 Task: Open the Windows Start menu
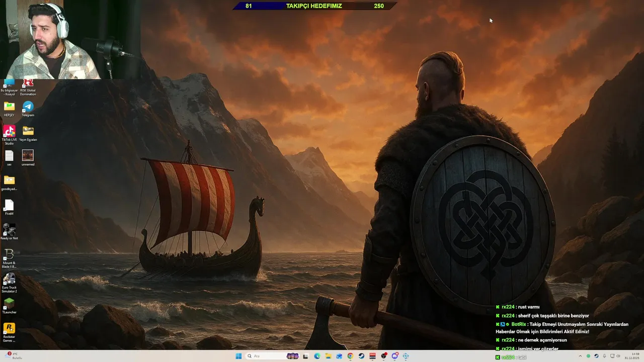click(x=238, y=356)
